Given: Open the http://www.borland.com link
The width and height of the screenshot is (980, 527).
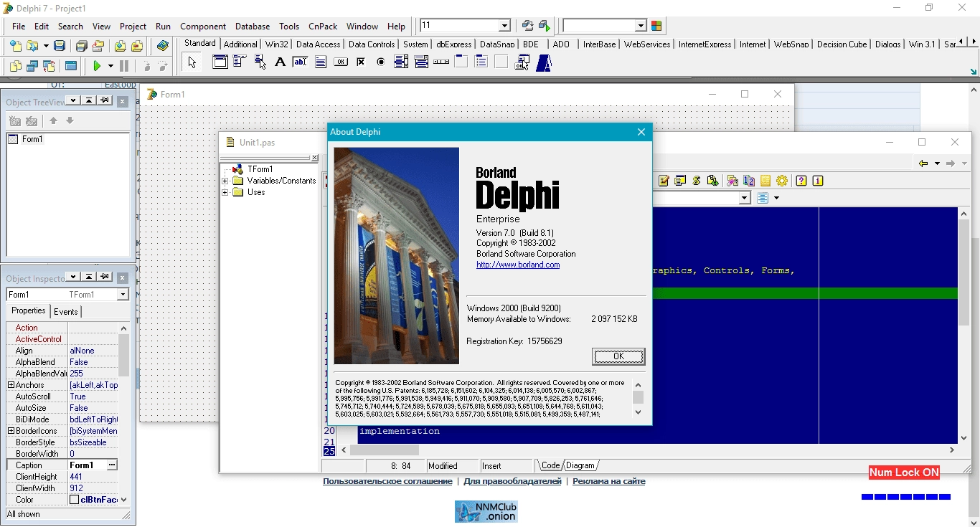Looking at the screenshot, I should click(518, 265).
